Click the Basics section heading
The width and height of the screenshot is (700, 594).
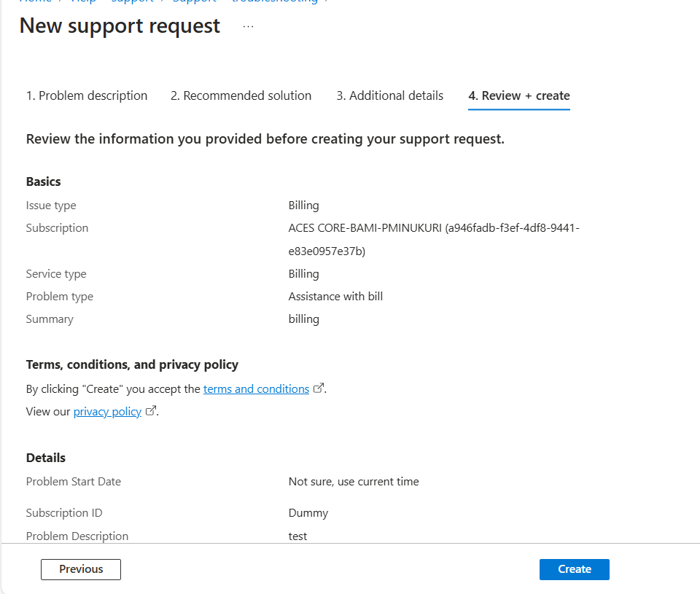pos(43,181)
